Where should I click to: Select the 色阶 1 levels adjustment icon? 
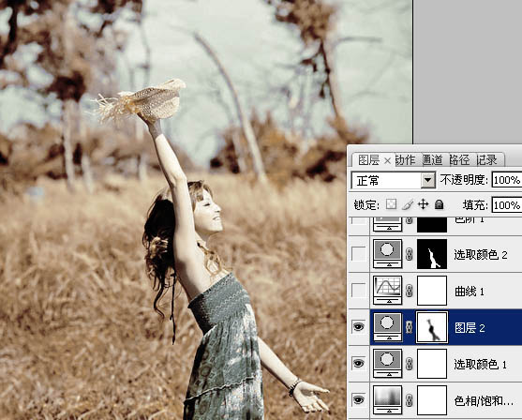click(387, 224)
